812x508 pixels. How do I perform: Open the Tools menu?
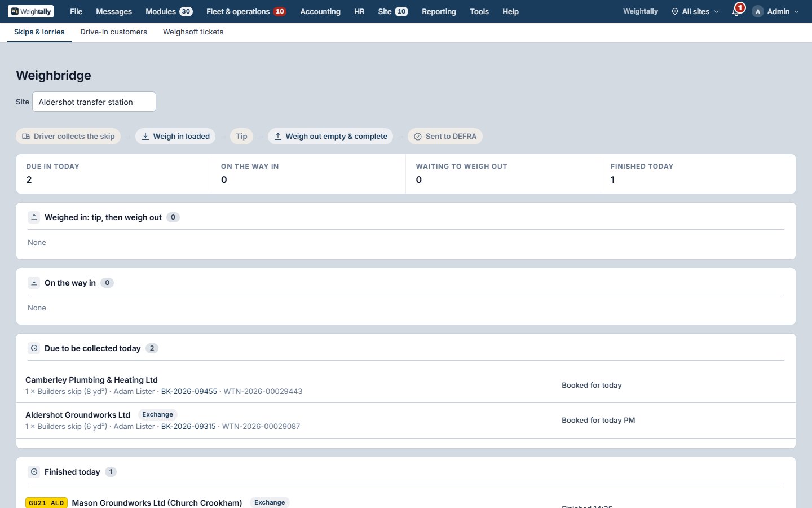tap(479, 11)
